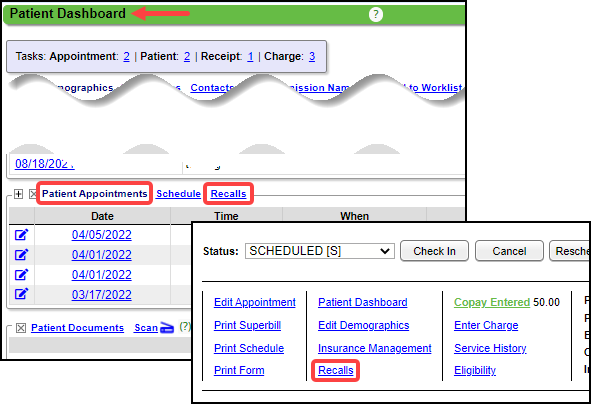Viewport: 591px width, 404px height.
Task: Open Insurance Management link
Action: click(375, 348)
